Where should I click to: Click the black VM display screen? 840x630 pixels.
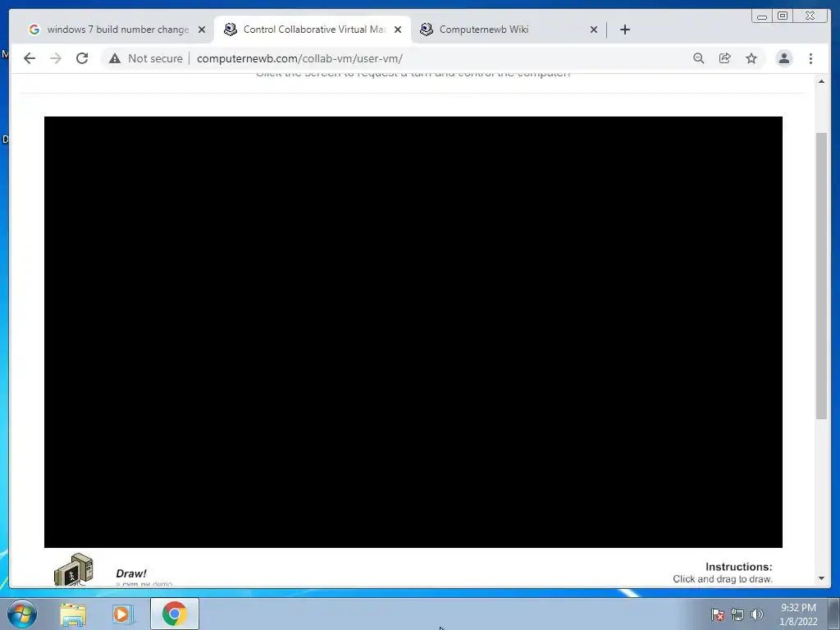413,332
